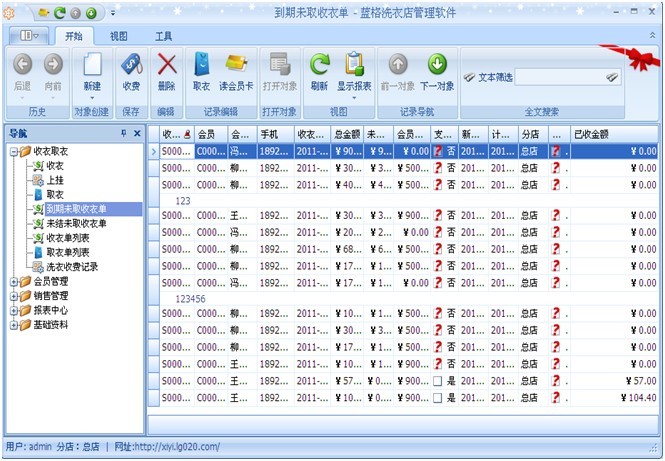Click the 删除 red X icon

pyautogui.click(x=167, y=64)
